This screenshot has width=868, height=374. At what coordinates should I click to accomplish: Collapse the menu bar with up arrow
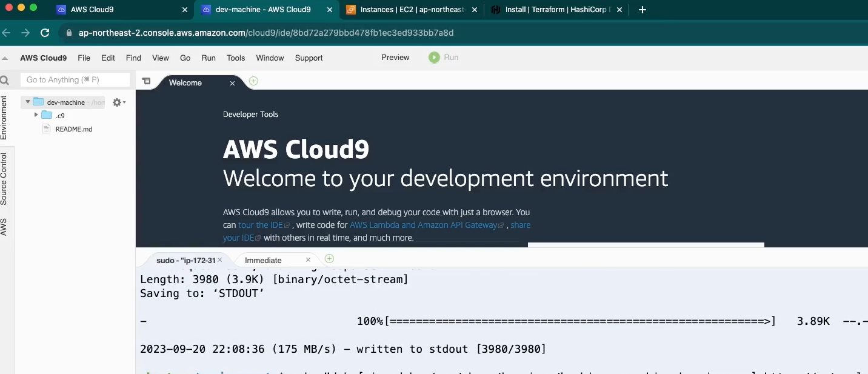(5, 59)
